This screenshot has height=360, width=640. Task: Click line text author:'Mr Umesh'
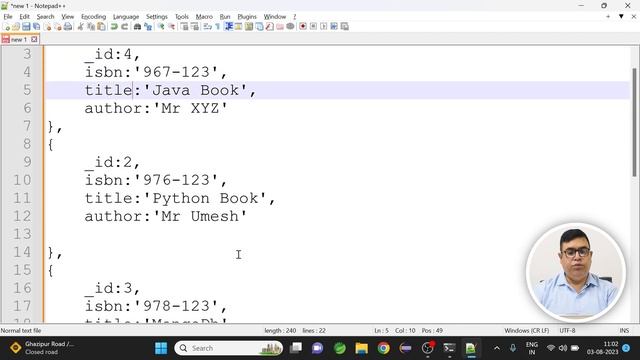tap(166, 216)
